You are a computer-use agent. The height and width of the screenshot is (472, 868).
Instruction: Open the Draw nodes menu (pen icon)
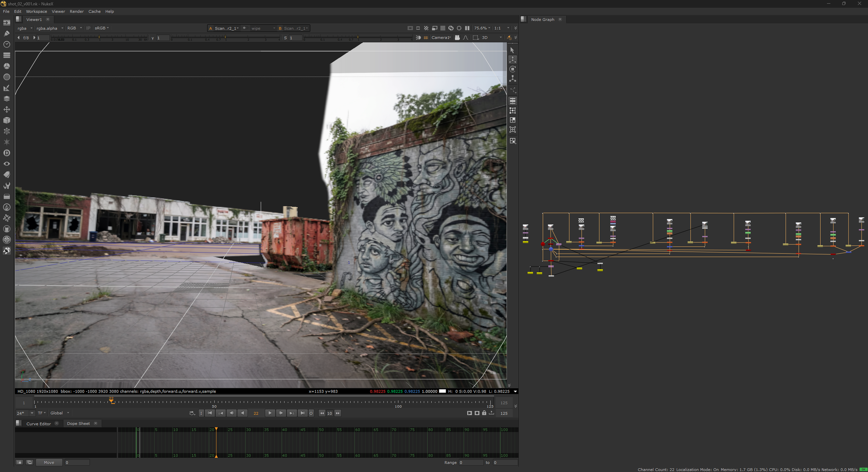(x=7, y=33)
